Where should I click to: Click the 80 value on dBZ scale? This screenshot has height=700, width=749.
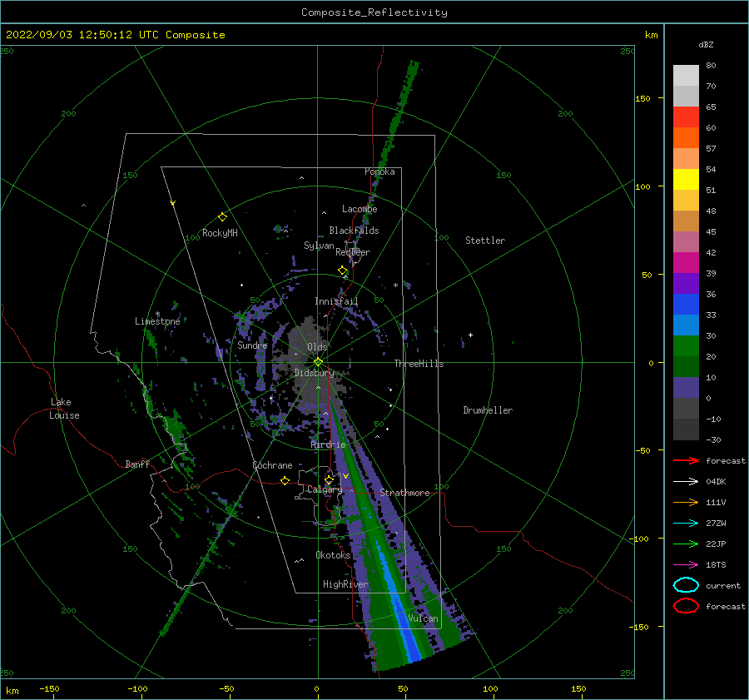[711, 66]
